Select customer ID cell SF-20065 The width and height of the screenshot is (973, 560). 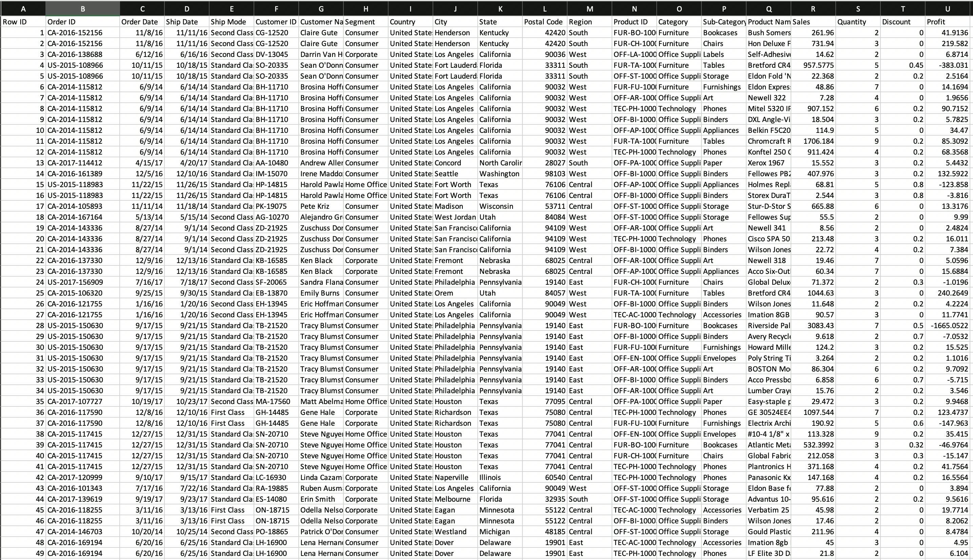pyautogui.click(x=276, y=282)
